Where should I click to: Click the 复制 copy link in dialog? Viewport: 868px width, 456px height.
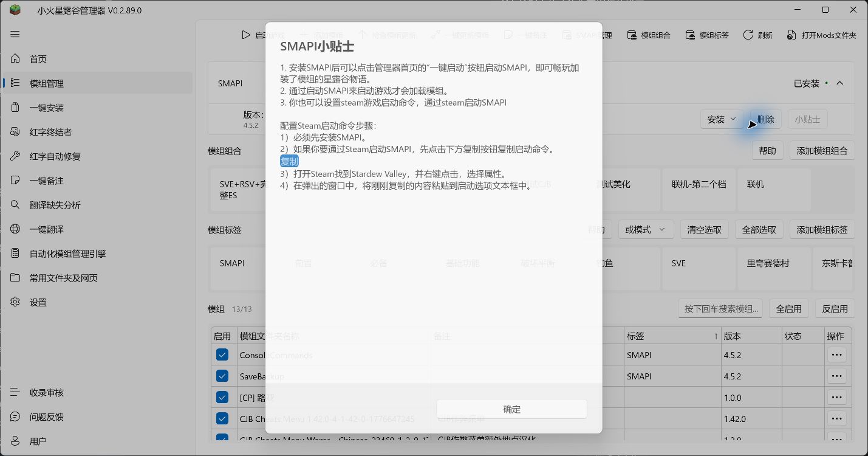pos(289,161)
